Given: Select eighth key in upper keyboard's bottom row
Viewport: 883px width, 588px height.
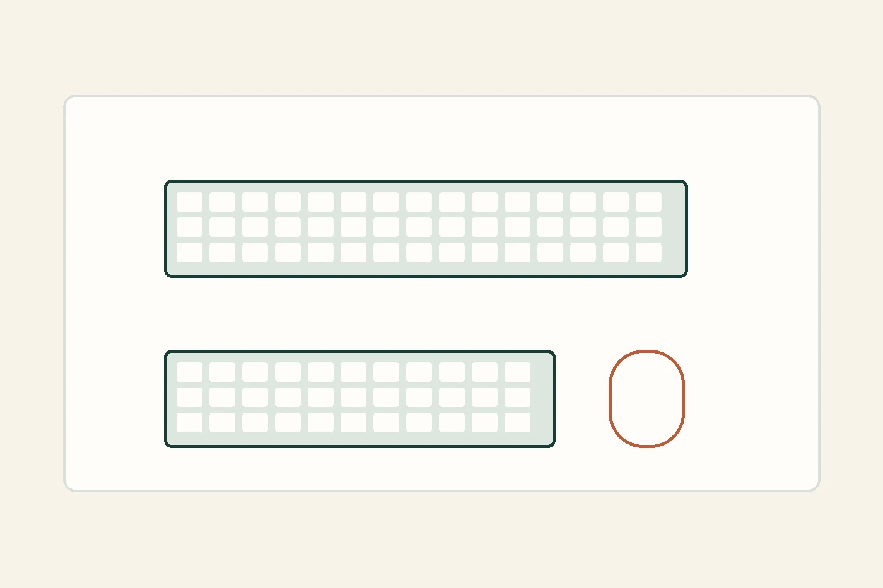Looking at the screenshot, I should (419, 253).
